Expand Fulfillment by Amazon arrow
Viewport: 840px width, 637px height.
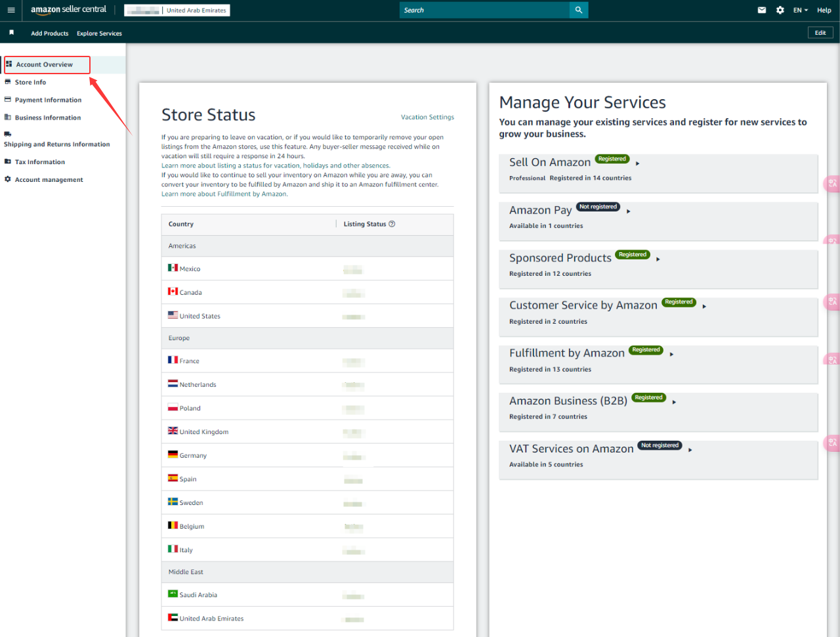[671, 354]
